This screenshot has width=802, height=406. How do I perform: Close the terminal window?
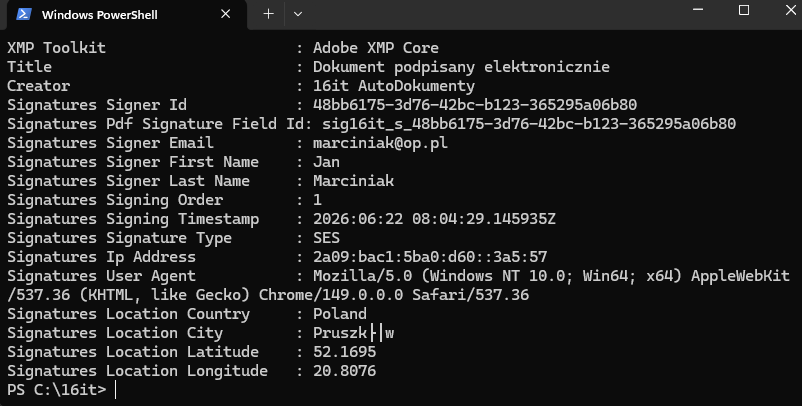click(790, 10)
